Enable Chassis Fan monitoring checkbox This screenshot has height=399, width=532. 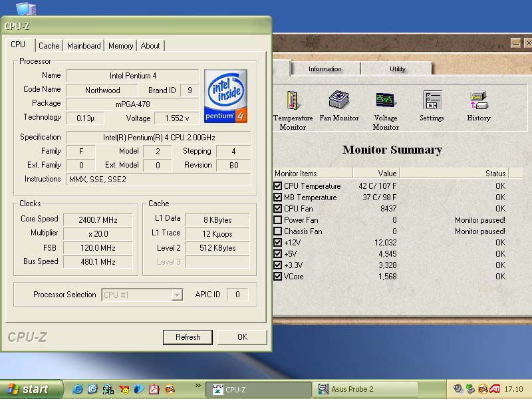pos(277,231)
